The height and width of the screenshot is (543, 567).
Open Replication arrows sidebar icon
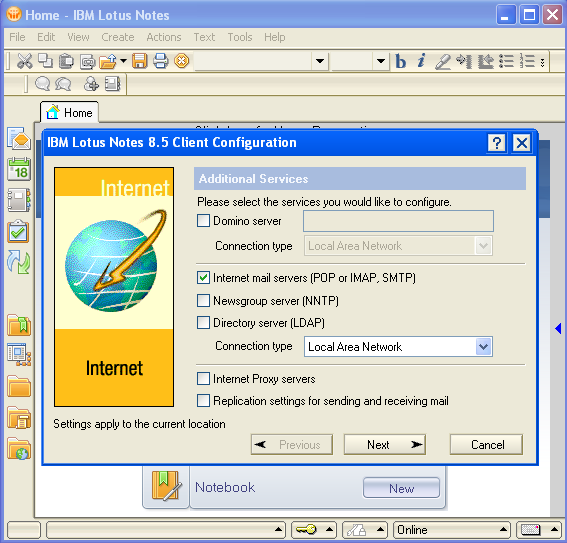pyautogui.click(x=19, y=262)
